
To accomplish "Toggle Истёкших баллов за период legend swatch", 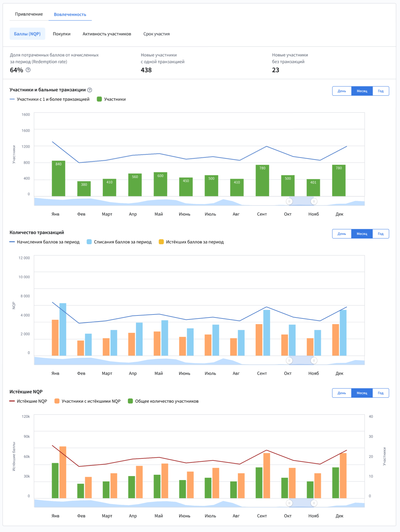I will pyautogui.click(x=161, y=242).
